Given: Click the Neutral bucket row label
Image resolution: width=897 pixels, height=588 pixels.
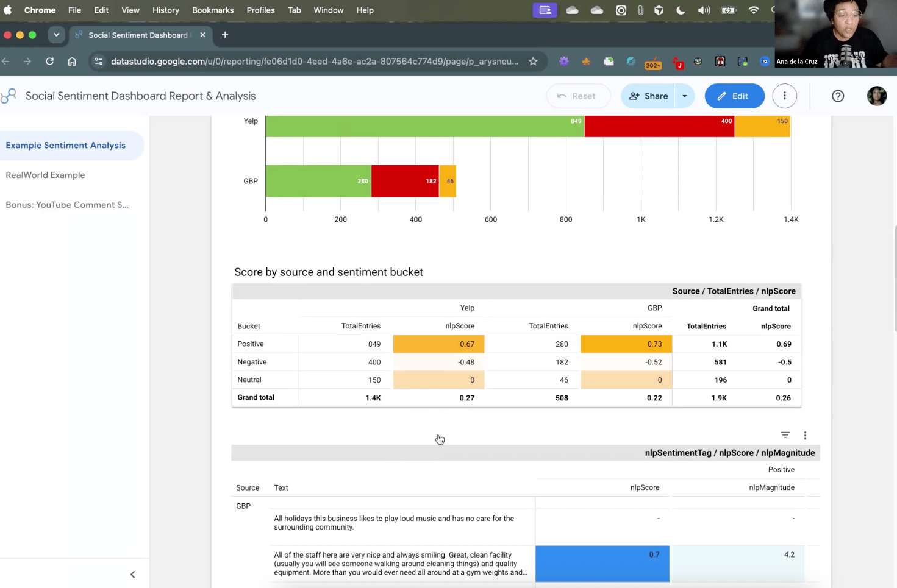Looking at the screenshot, I should [249, 380].
